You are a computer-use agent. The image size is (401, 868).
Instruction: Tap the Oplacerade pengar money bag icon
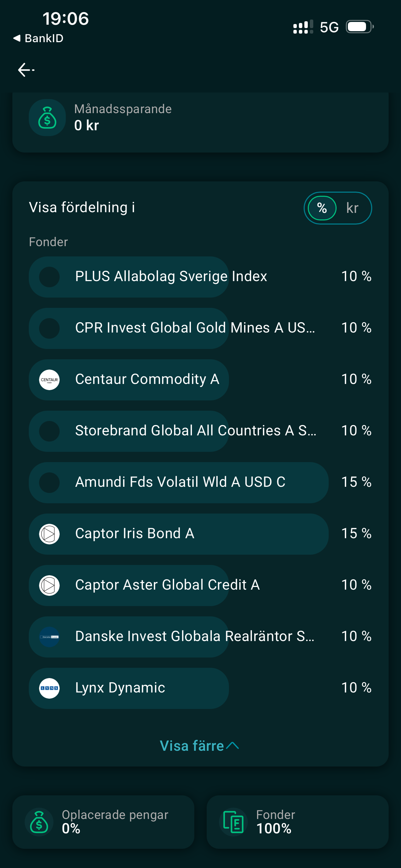click(39, 822)
